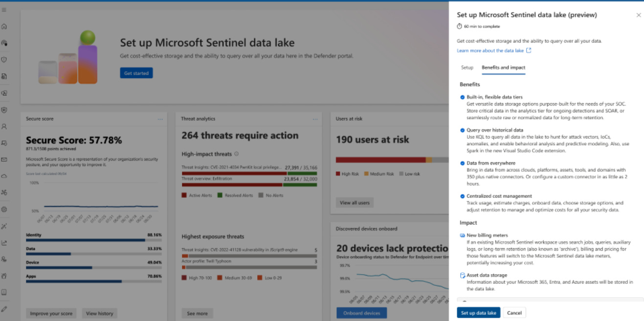Open the gear settings icon in sidebar
644x321 pixels.
point(4,209)
